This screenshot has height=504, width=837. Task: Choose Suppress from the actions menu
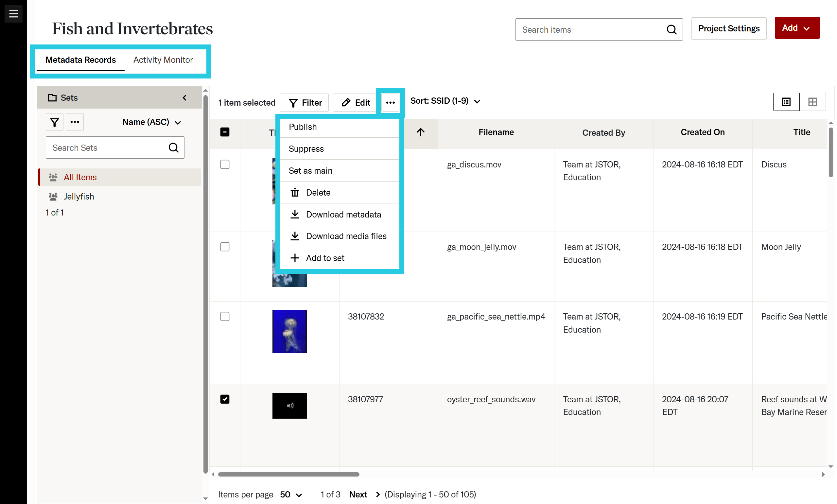pos(340,149)
